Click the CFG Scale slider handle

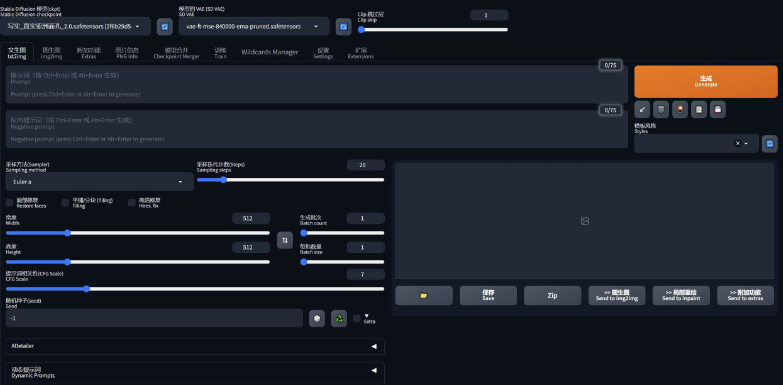coord(86,289)
